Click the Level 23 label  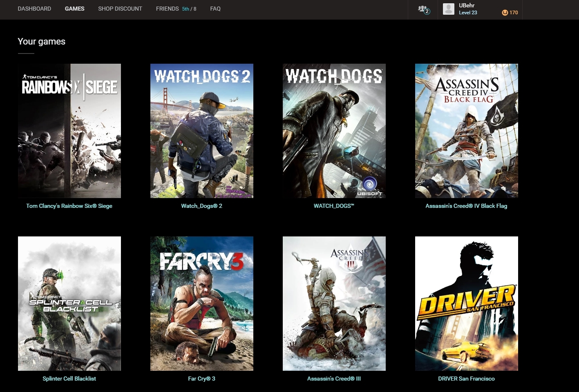click(468, 13)
